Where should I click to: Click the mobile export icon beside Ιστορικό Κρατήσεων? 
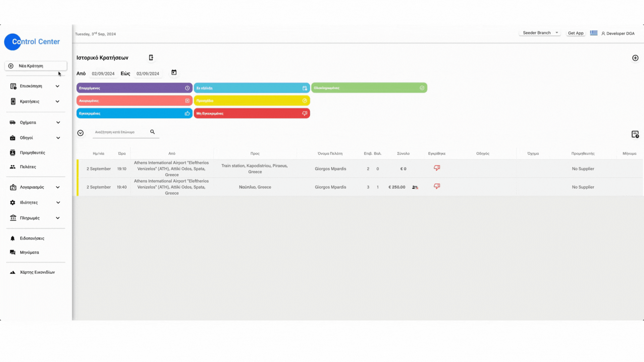pyautogui.click(x=151, y=58)
